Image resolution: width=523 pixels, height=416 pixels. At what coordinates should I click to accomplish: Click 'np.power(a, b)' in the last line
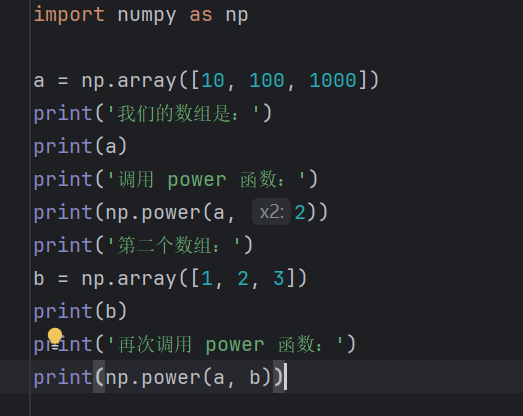click(x=188, y=377)
